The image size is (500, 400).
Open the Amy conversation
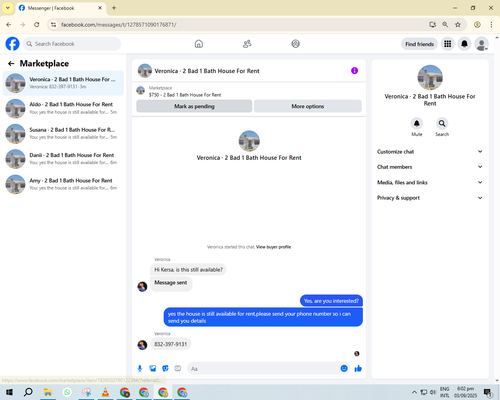(63, 184)
